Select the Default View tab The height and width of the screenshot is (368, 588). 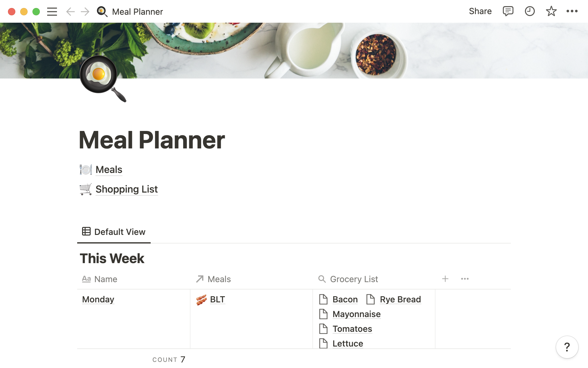[113, 232]
